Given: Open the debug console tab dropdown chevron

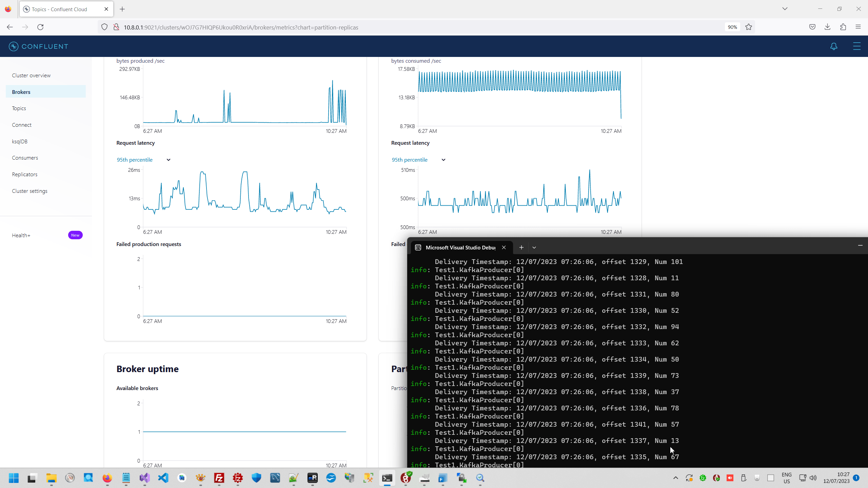Looking at the screenshot, I should tap(534, 247).
